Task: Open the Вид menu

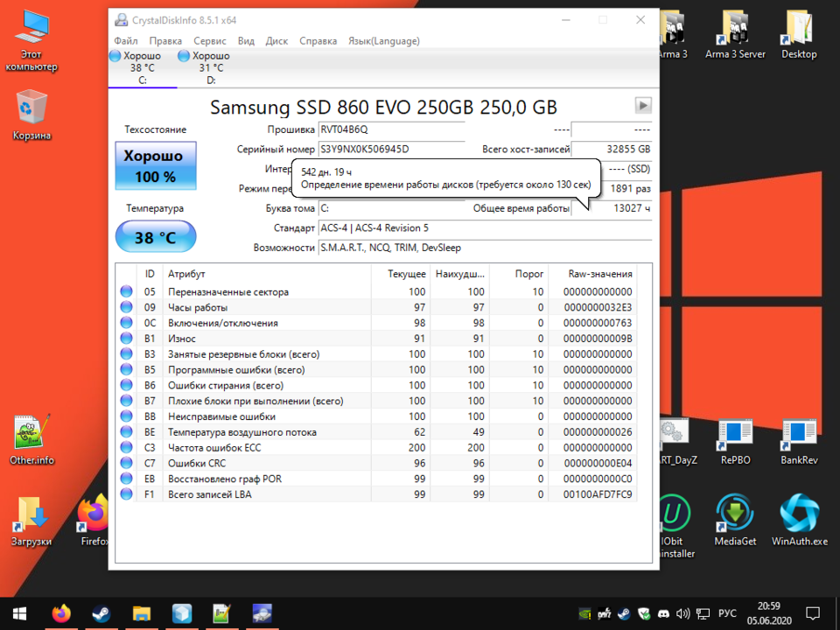Action: point(246,41)
